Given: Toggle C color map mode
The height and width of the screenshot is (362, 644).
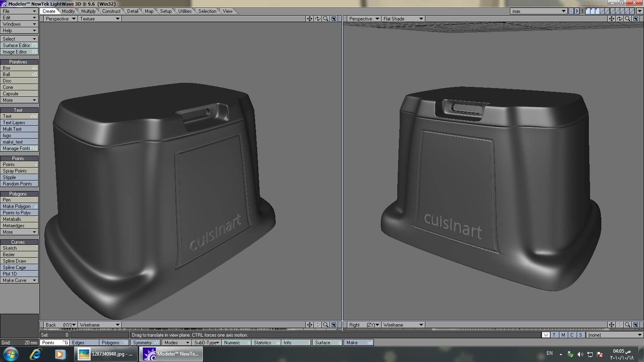Looking at the screenshot, I should [572, 335].
